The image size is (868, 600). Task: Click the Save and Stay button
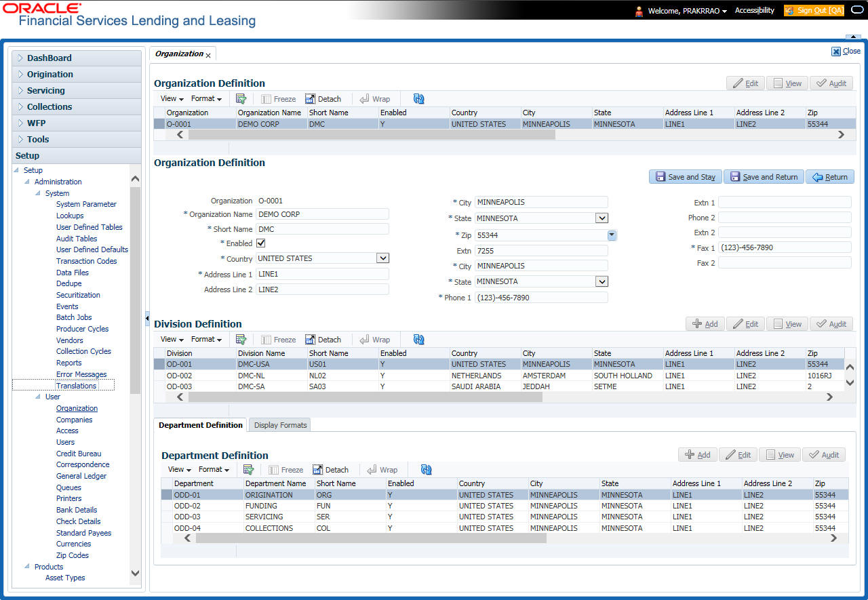point(685,177)
